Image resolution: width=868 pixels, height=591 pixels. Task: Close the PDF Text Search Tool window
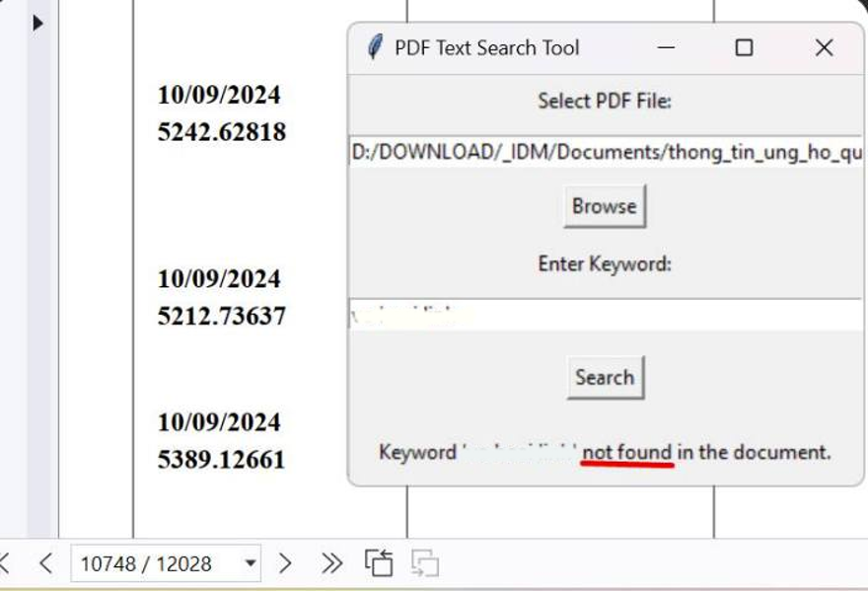pos(824,47)
